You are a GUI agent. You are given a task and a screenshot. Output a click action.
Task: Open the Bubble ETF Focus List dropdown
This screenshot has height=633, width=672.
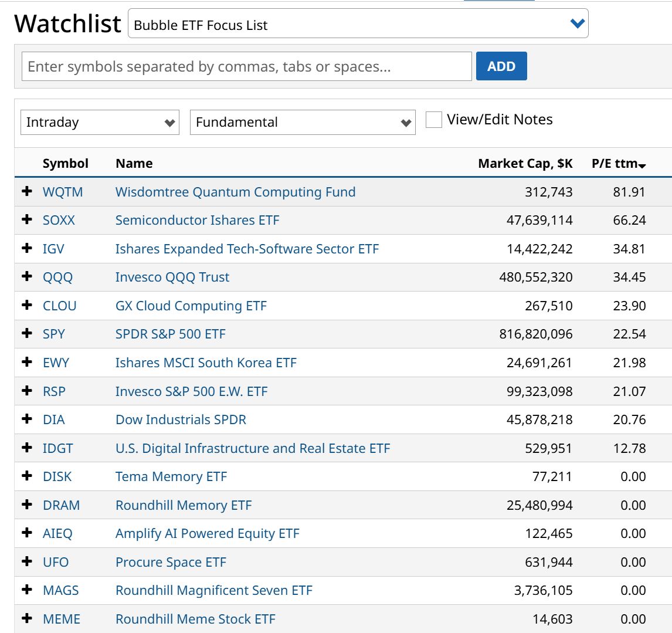358,23
